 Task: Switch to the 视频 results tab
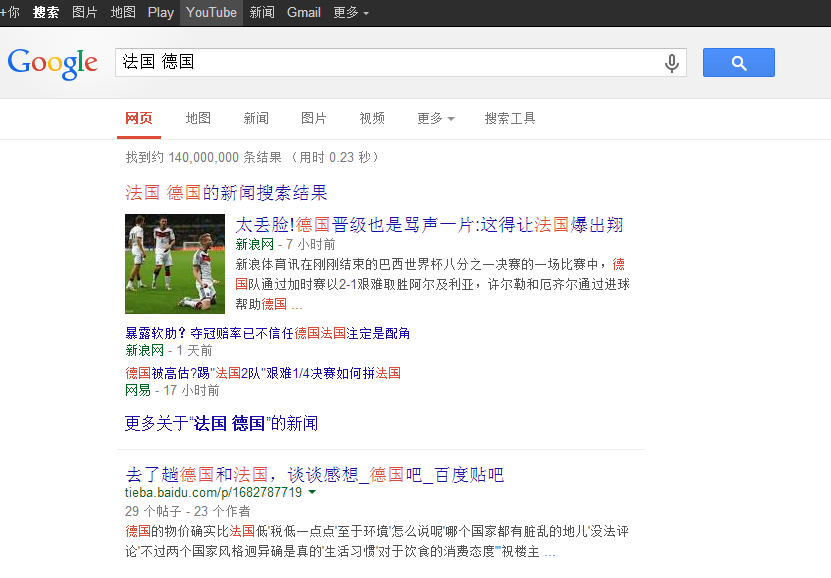[x=372, y=118]
